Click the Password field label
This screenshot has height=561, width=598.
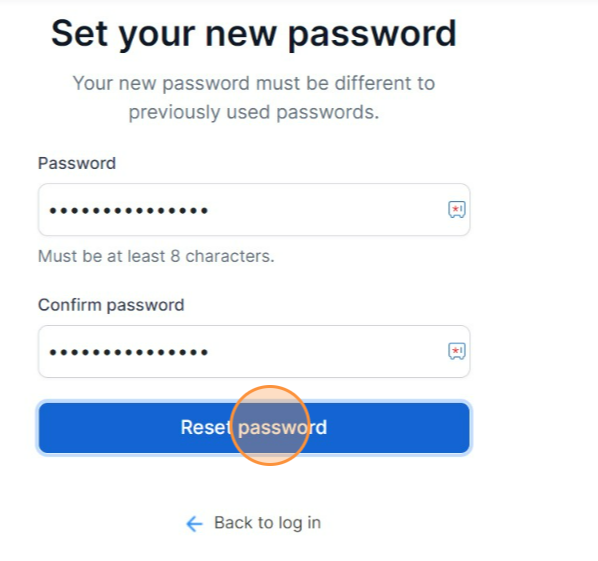(x=77, y=164)
